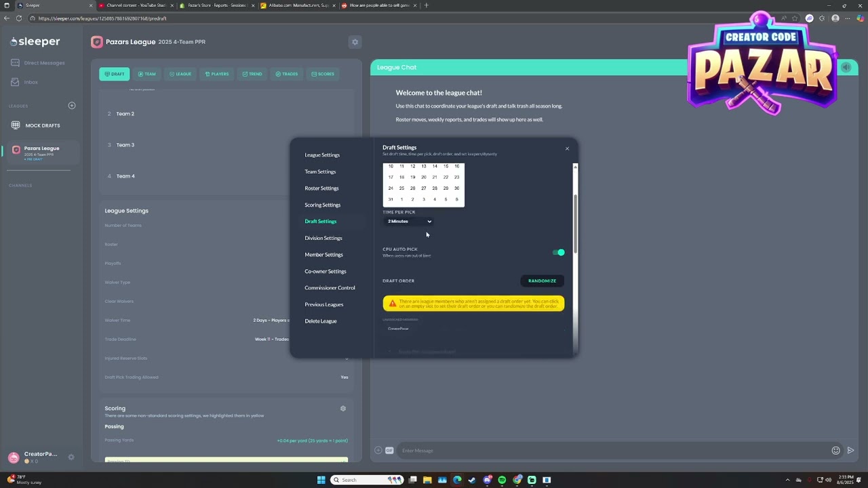Open the Inbox in the sidebar
Screen dimensions: 868x488
pos(25,82)
